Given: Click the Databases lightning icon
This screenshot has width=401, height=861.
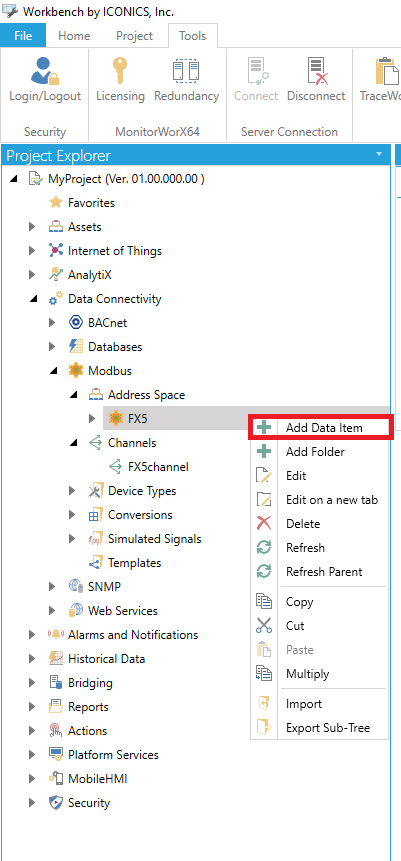Looking at the screenshot, I should click(76, 346).
